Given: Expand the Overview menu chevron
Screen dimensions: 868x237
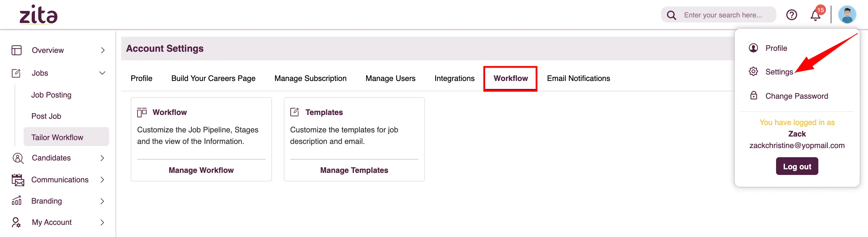Looking at the screenshot, I should click(103, 50).
